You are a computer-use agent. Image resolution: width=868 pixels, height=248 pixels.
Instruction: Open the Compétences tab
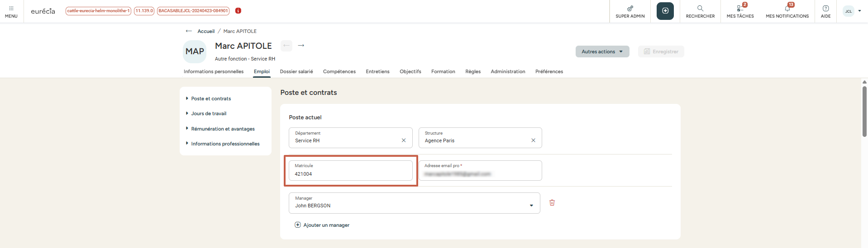coord(339,72)
